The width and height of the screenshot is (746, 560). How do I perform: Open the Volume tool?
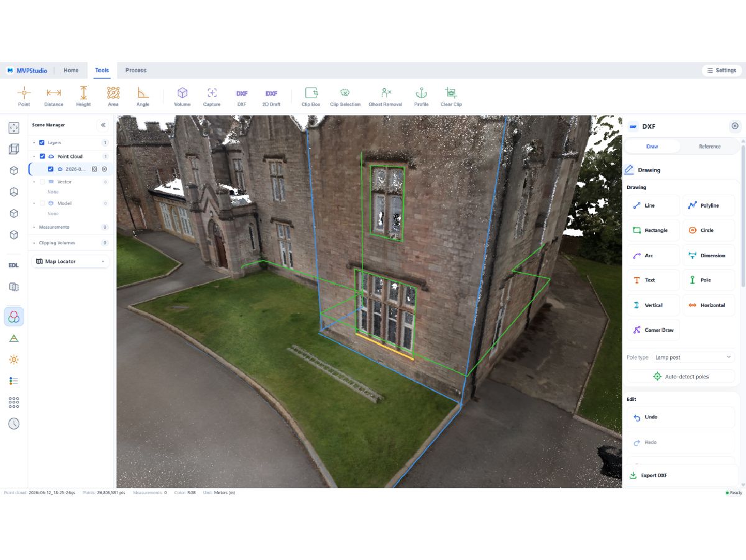click(182, 96)
